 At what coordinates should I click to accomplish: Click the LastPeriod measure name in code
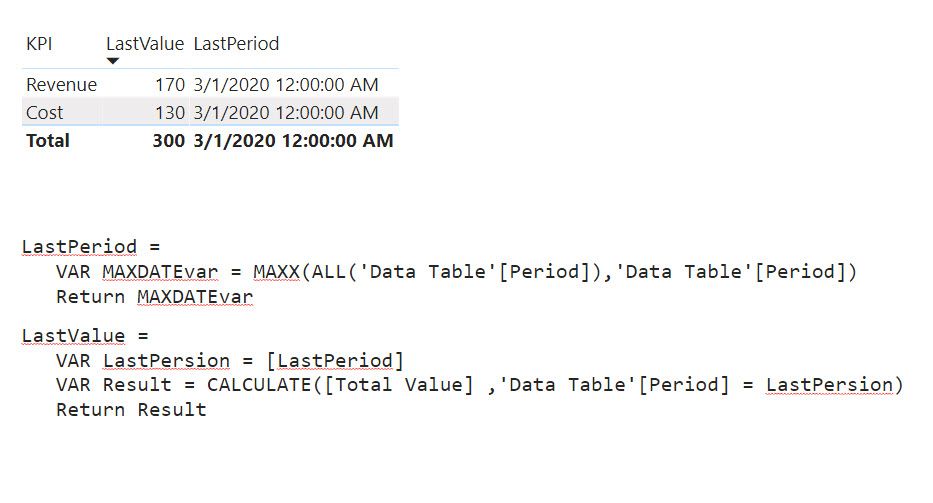coord(79,246)
